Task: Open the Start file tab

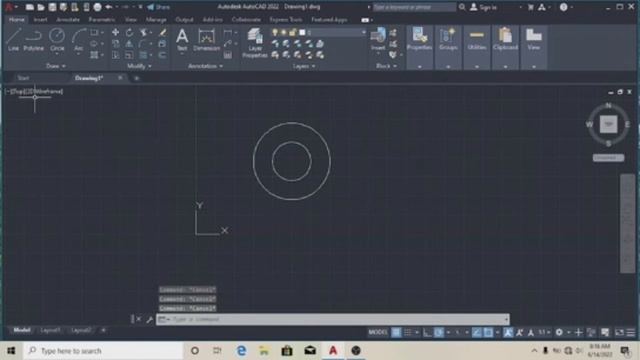Action: tap(23, 78)
